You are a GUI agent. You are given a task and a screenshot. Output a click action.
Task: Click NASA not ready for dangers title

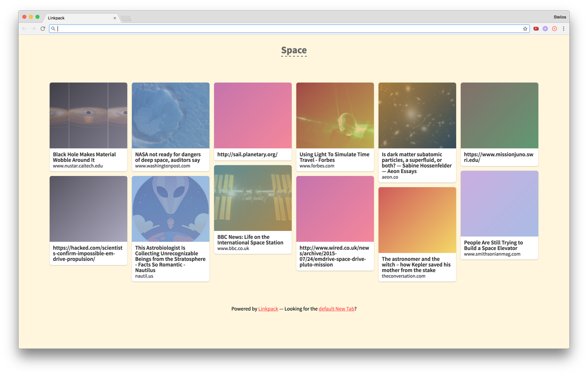point(168,157)
